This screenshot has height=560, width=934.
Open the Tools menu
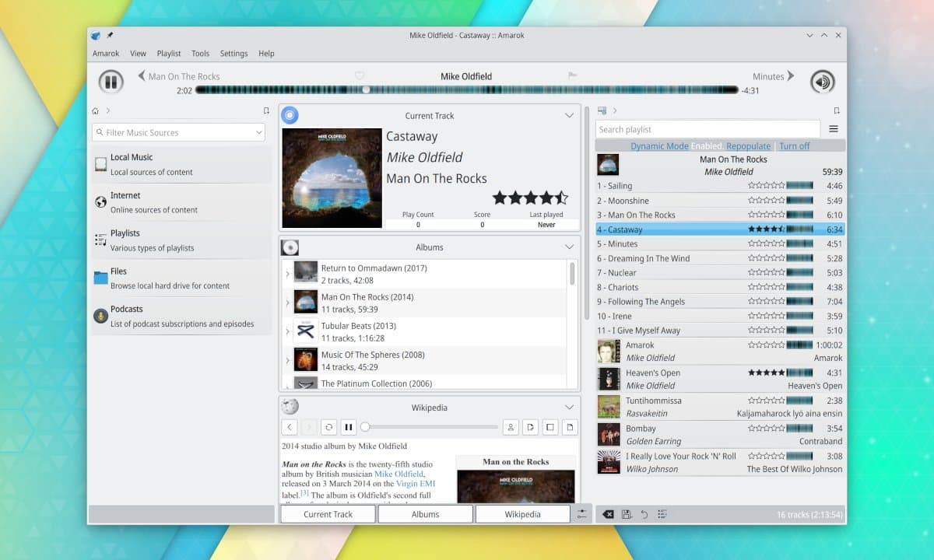201,54
